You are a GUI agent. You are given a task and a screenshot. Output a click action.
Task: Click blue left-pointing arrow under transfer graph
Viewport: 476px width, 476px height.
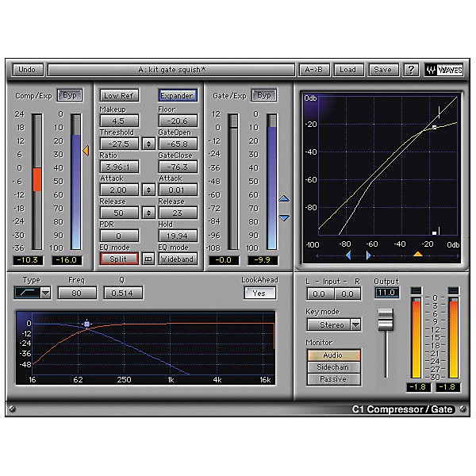(348, 255)
